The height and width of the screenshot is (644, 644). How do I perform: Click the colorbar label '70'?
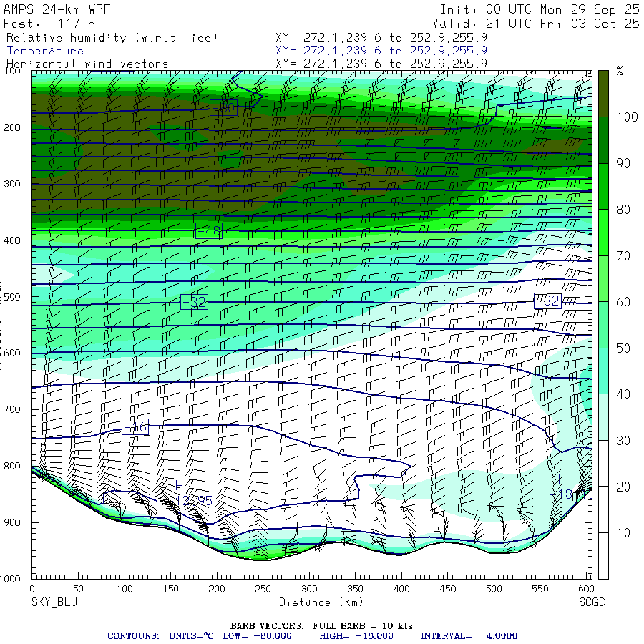tap(623, 256)
